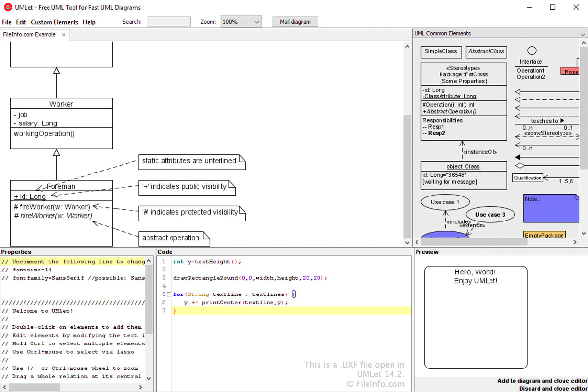This screenshot has width=588, height=392.
Task: Select the FileInfo.com Example tab
Action: (30, 35)
